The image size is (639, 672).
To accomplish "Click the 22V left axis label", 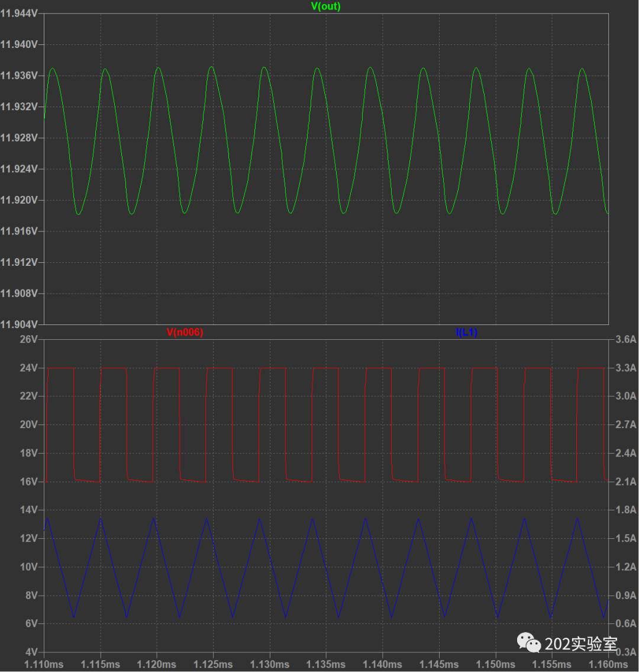I will 28,396.
